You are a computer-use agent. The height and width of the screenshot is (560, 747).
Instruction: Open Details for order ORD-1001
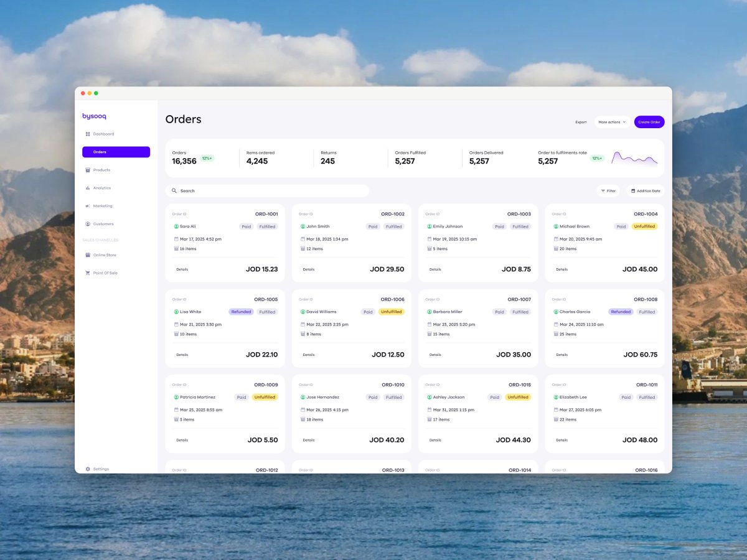click(x=182, y=269)
